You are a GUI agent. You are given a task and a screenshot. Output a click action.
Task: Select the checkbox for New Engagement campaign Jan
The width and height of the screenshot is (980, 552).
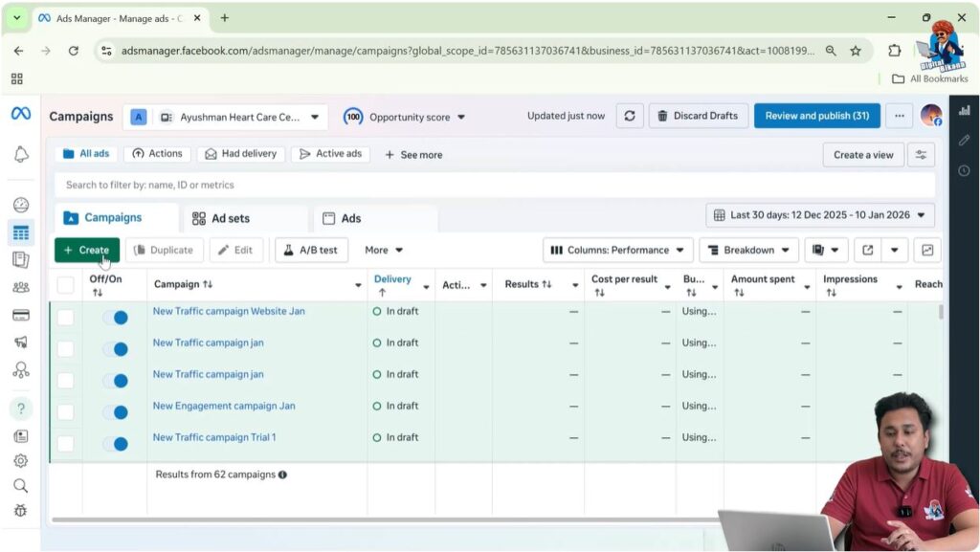click(65, 411)
